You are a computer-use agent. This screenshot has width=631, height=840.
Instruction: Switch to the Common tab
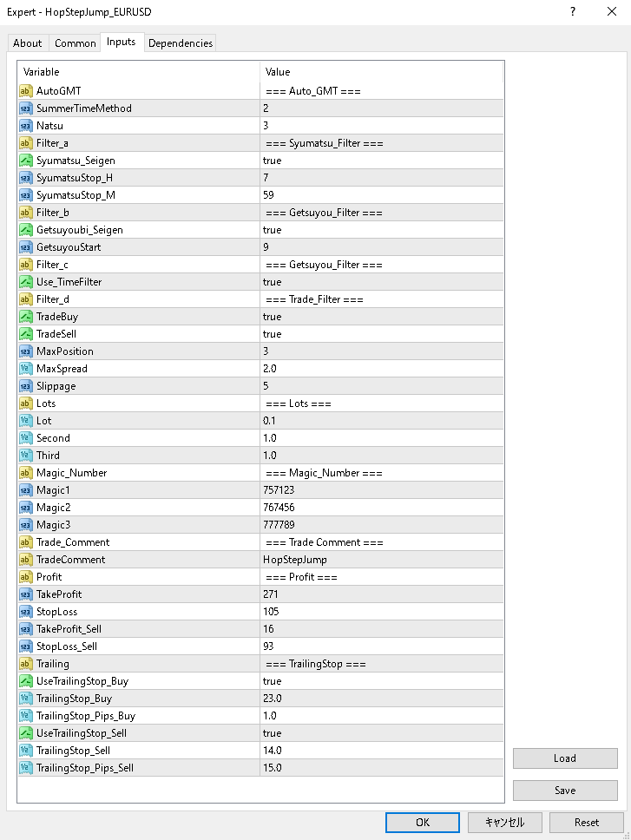[76, 43]
